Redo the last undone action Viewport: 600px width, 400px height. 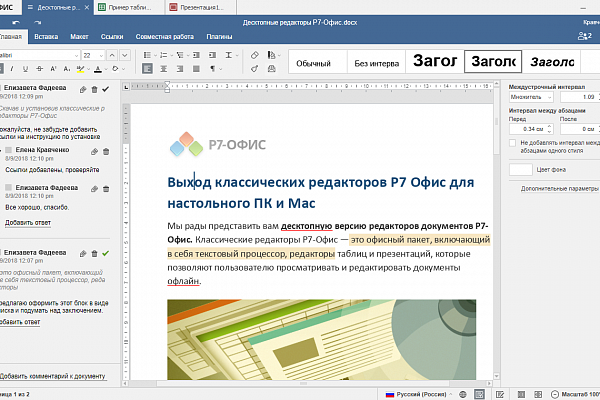point(38,23)
